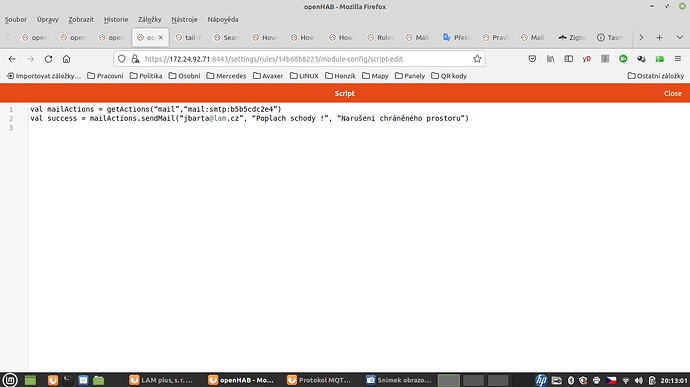The height and width of the screenshot is (387, 690).
Task: Click script line 2 with sendMail
Action: [250, 118]
